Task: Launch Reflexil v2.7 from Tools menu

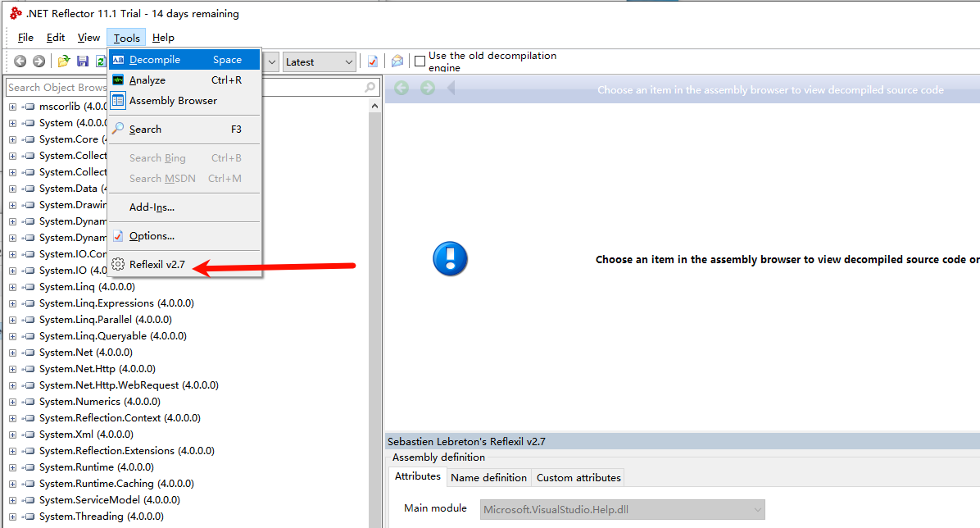Action: (x=184, y=264)
